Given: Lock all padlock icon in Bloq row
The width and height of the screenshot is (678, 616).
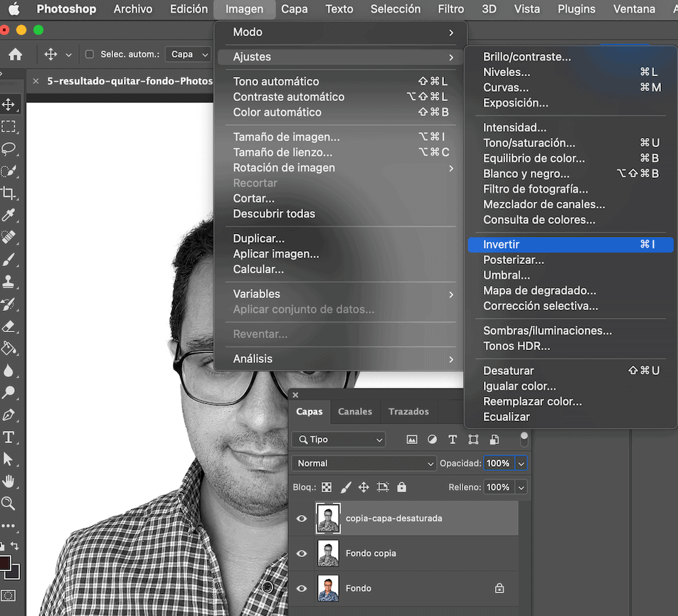Looking at the screenshot, I should click(402, 487).
